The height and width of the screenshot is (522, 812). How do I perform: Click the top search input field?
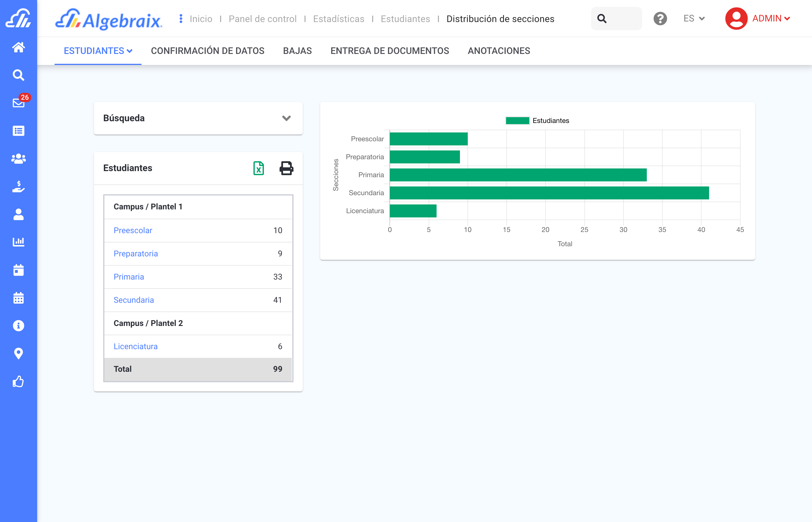(x=623, y=19)
